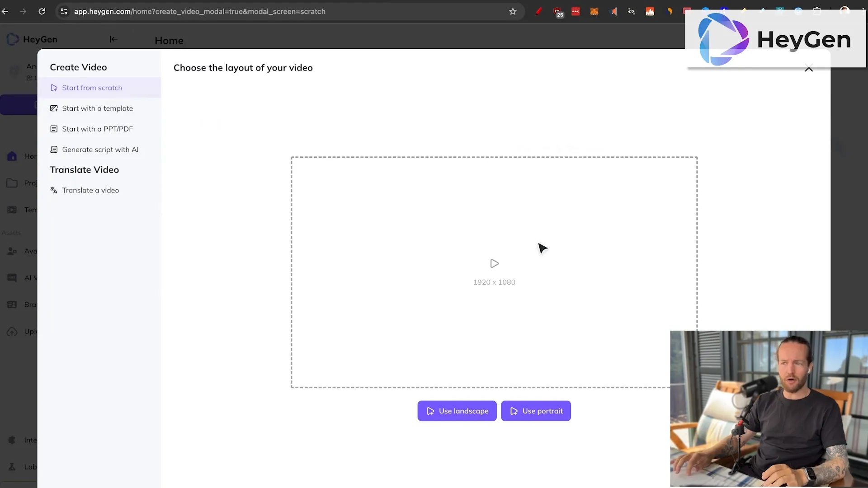Open Translate a video option
This screenshot has width=868, height=488.
pos(99,190)
